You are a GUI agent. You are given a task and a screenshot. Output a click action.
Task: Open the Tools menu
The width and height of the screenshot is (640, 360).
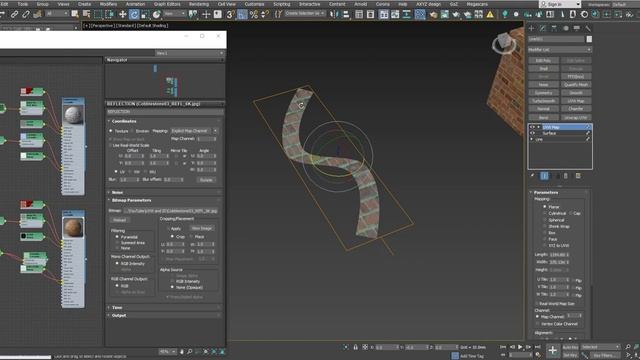pos(23,4)
